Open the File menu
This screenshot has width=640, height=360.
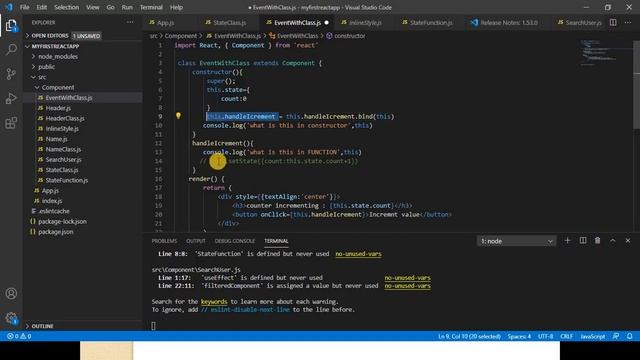(x=24, y=7)
